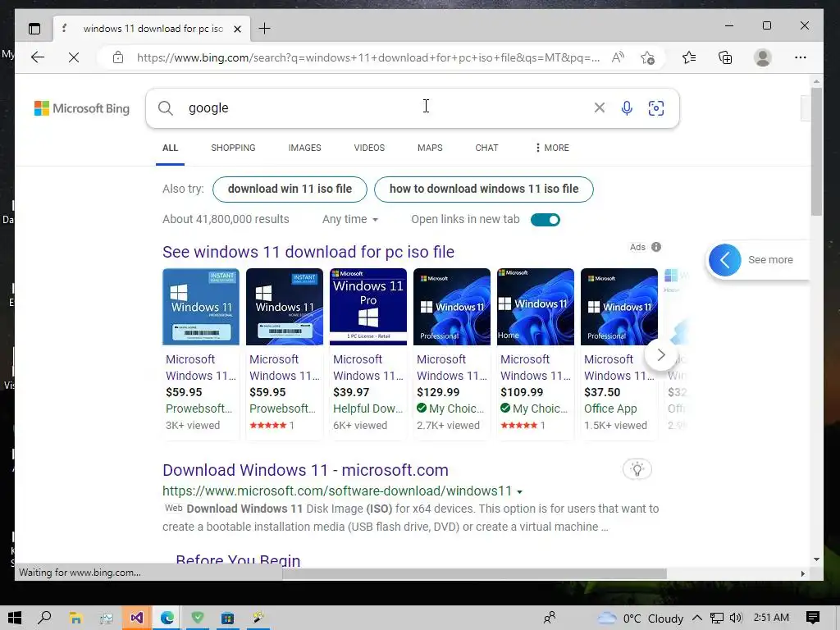Viewport: 840px width, 630px height.
Task: Switch to the VIDEOS tab
Action: coord(369,148)
